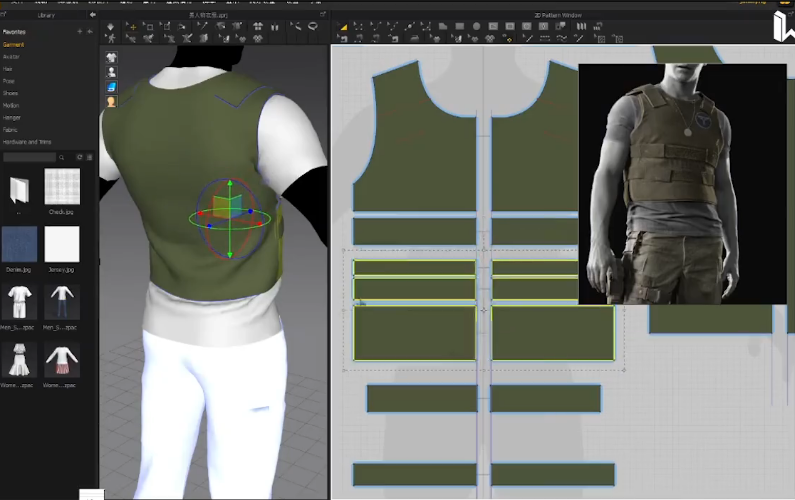Click the 2D Pattern Window title tab
This screenshot has width=795, height=500.
click(556, 15)
